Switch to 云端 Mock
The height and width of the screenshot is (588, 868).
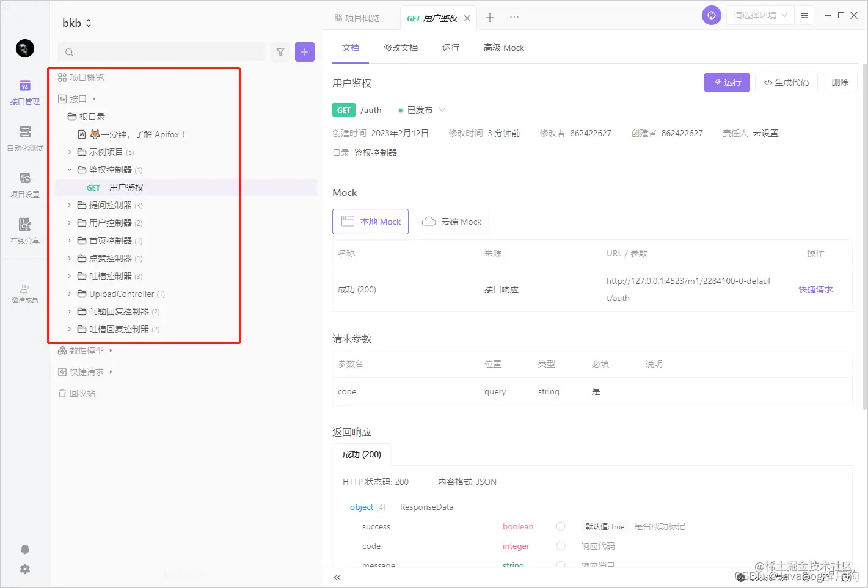point(451,221)
